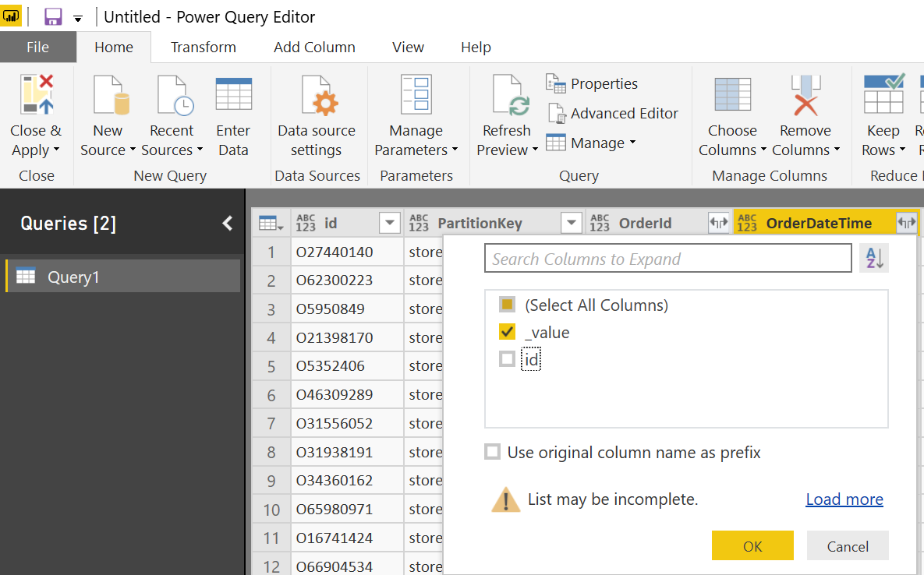The image size is (924, 575).
Task: Click Cancel in the expand dialog
Action: 848,545
